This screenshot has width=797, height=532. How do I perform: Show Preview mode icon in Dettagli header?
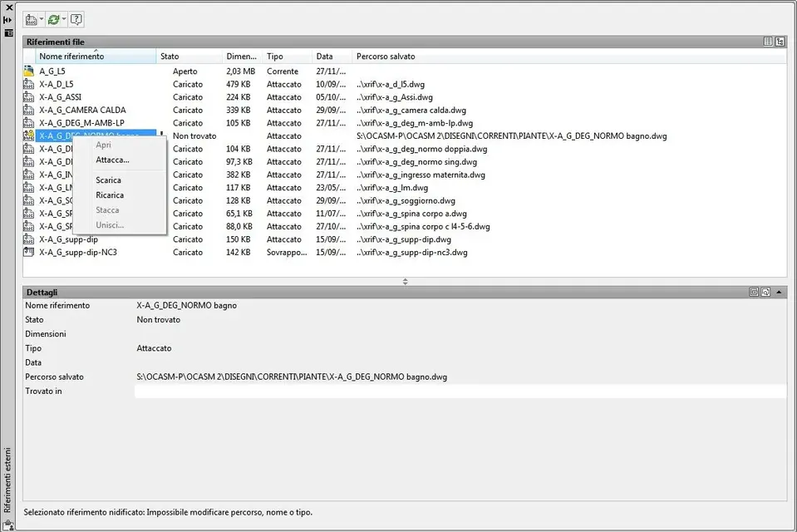[765, 292]
